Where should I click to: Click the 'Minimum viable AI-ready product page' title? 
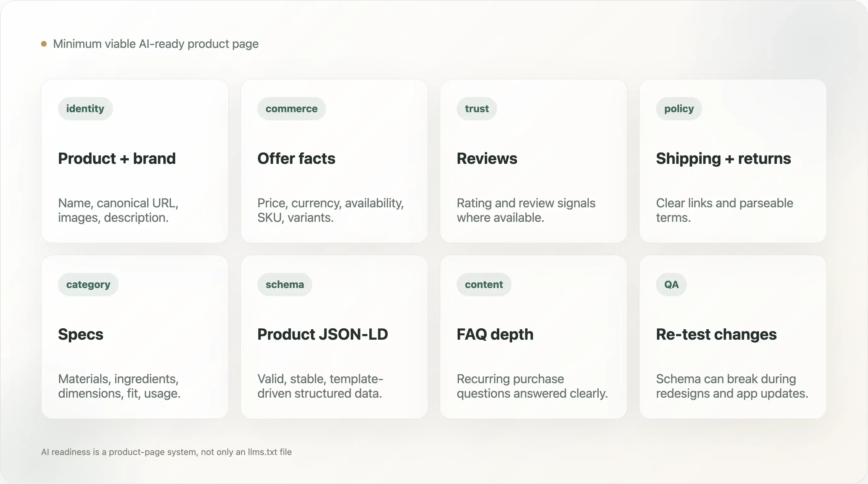[x=156, y=44]
